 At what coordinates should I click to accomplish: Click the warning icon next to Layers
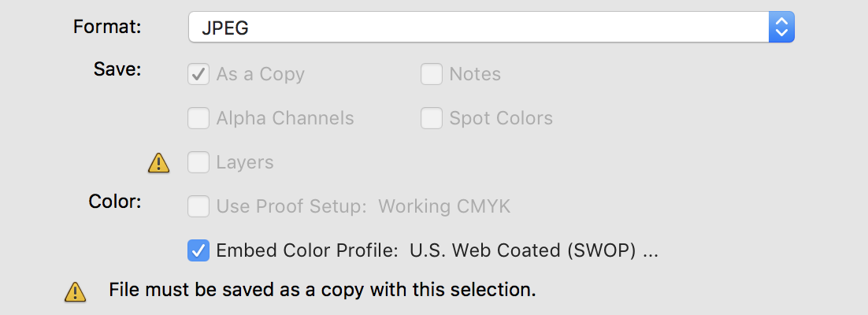pos(158,163)
